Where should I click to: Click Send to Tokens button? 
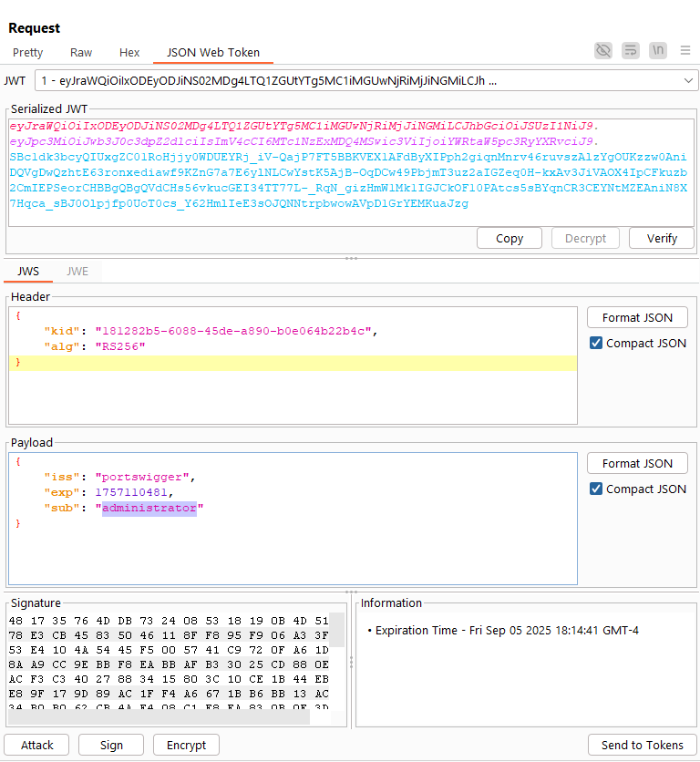(x=642, y=746)
